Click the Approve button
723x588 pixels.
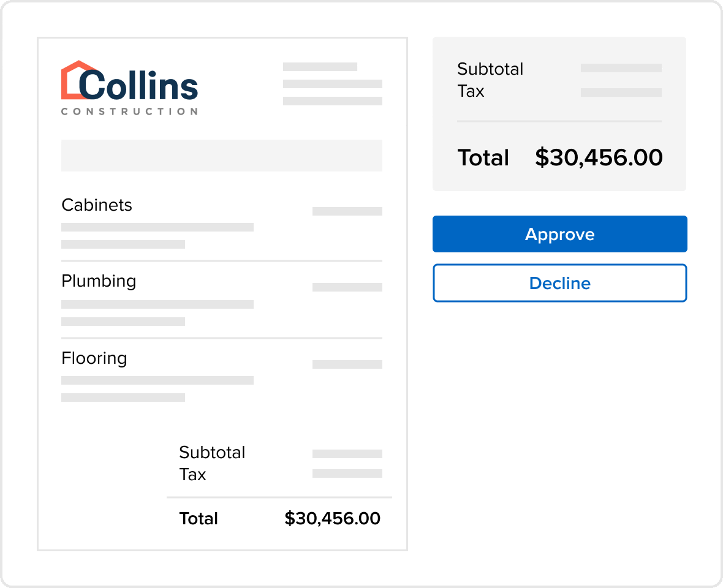(560, 234)
